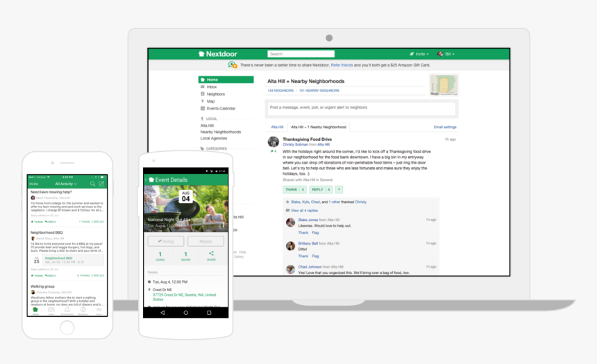Tap Android home navigation button
Viewport: 597px width, 364px height.
pyautogui.click(x=186, y=313)
